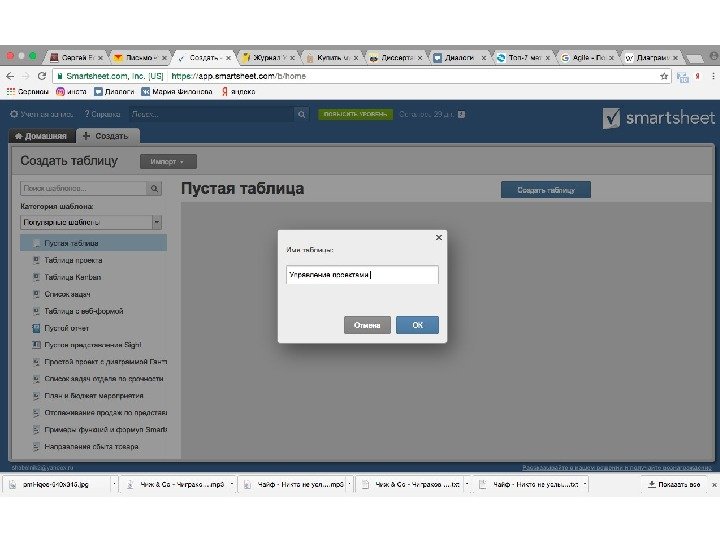Cancel the table name dialog with Отмена
The image size is (720, 540).
click(x=367, y=325)
